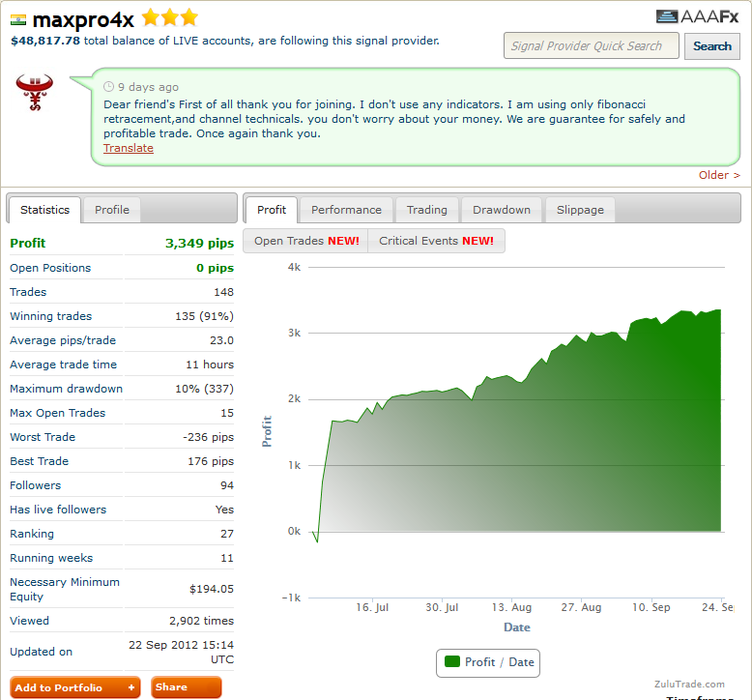Click the 0 pips open positions value
752x700 pixels.
tap(215, 268)
